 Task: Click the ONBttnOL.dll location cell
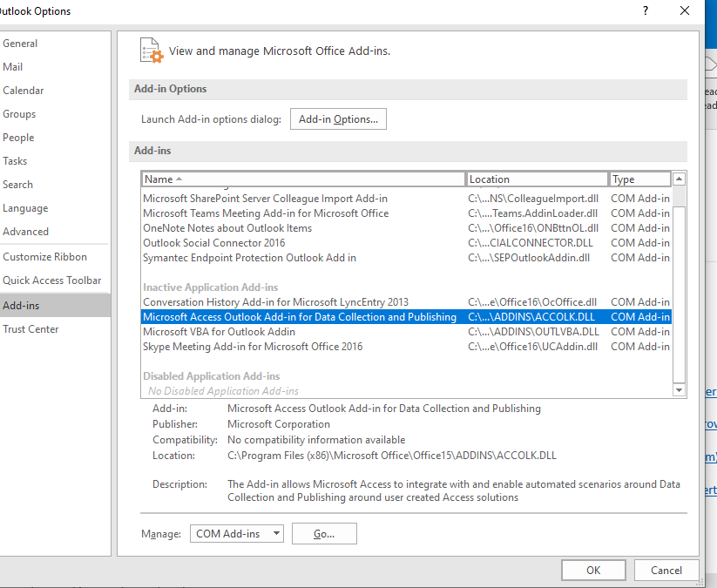(x=533, y=228)
